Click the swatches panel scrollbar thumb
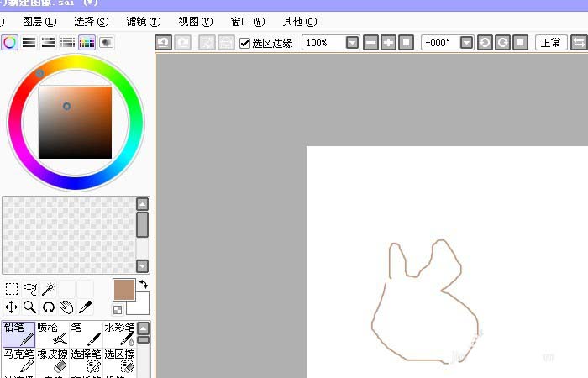 (143, 224)
